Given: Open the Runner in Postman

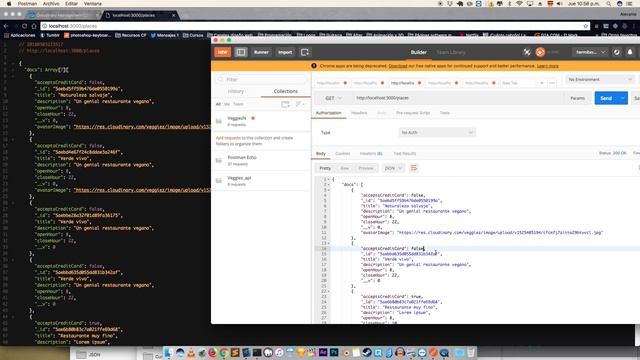Looking at the screenshot, I should 261,52.
